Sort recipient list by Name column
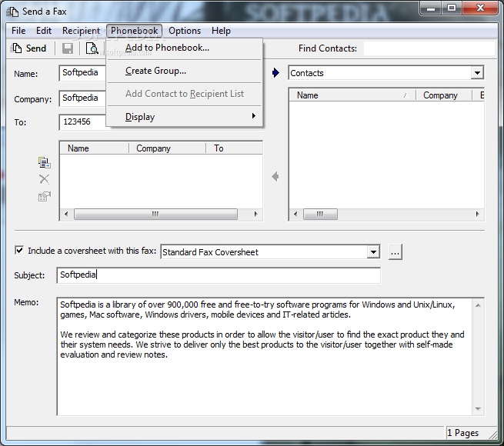 95,148
